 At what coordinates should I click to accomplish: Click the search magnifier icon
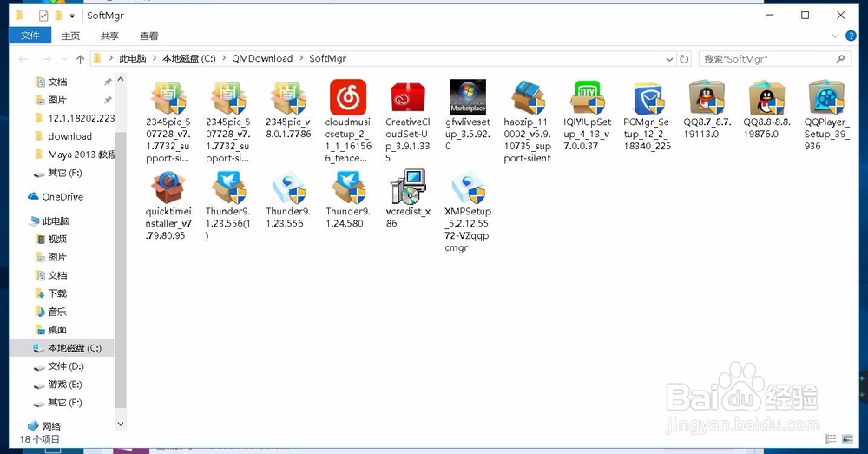pyautogui.click(x=840, y=59)
